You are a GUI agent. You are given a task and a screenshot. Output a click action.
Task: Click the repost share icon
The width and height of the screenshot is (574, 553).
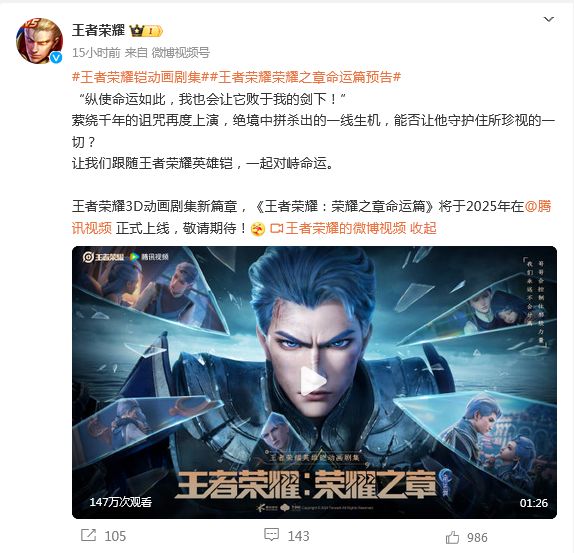coord(88,535)
